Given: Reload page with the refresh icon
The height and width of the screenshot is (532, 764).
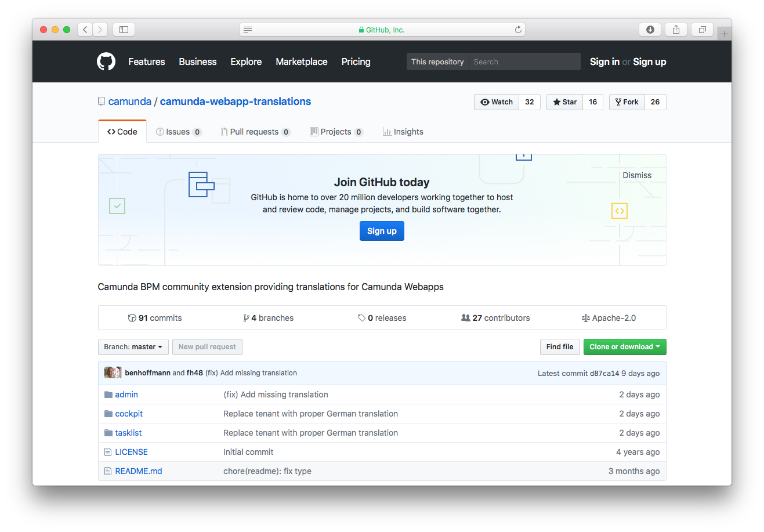Looking at the screenshot, I should coord(518,30).
